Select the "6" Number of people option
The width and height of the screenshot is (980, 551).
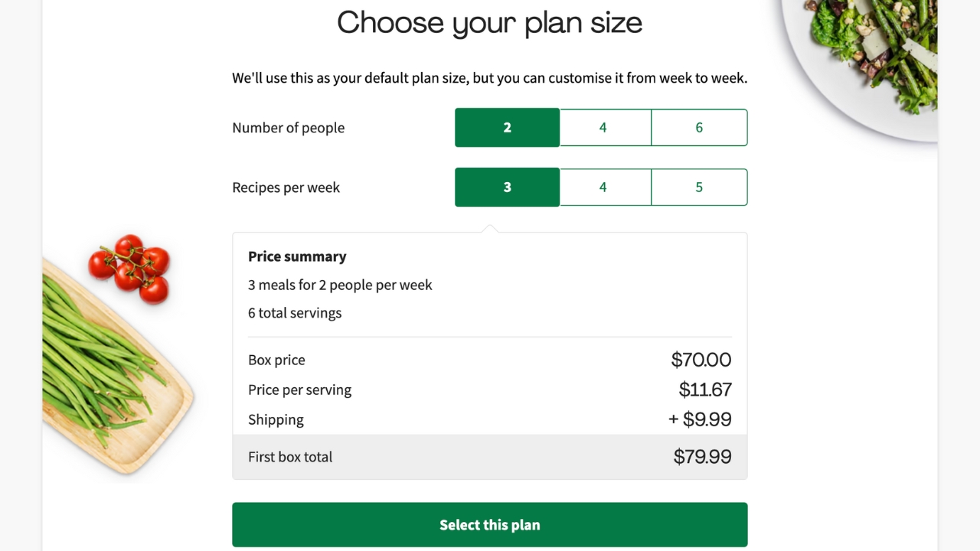click(698, 127)
